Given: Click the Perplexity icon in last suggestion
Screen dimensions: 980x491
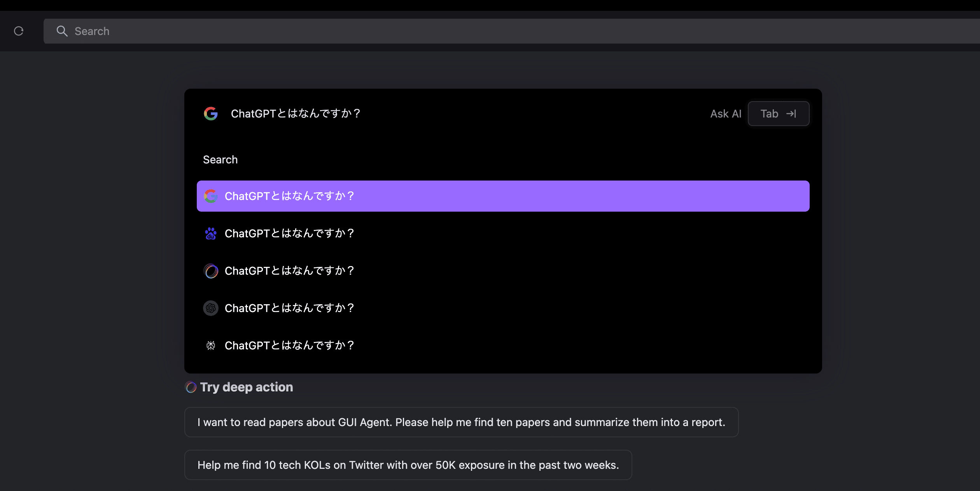Looking at the screenshot, I should pyautogui.click(x=211, y=345).
